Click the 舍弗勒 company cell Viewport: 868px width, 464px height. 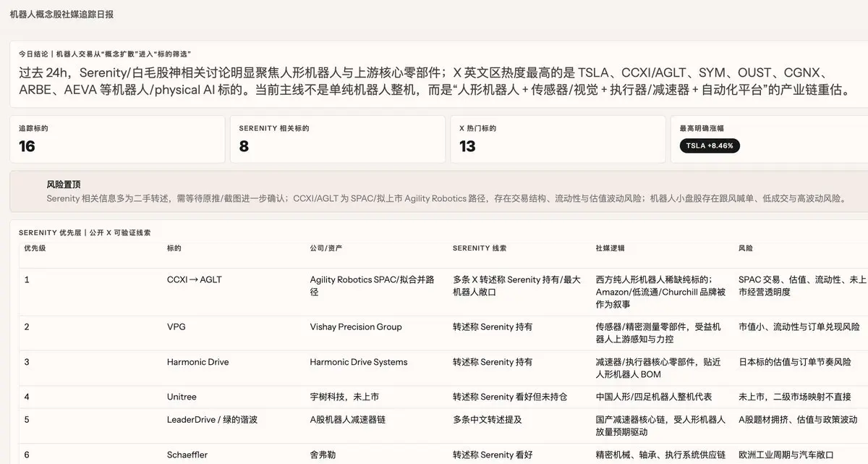point(323,455)
